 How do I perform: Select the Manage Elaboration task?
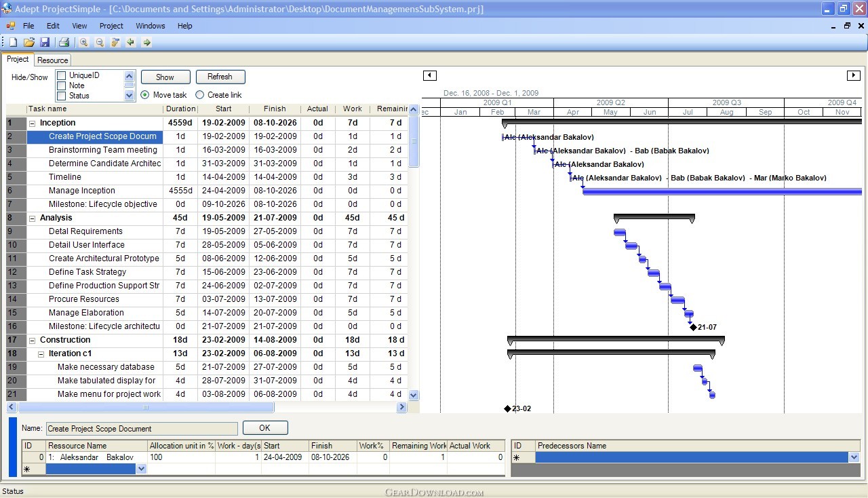click(95, 313)
